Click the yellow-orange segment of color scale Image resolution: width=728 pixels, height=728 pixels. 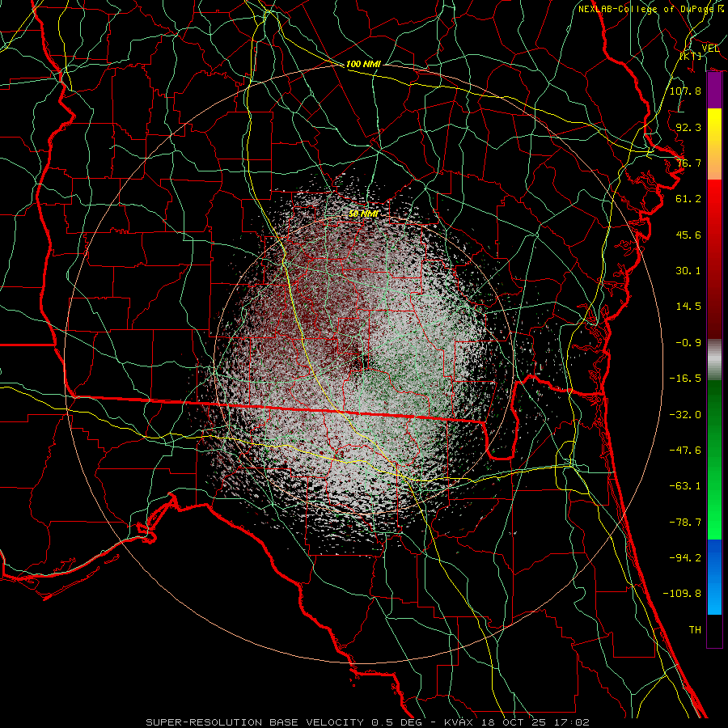coord(714,144)
